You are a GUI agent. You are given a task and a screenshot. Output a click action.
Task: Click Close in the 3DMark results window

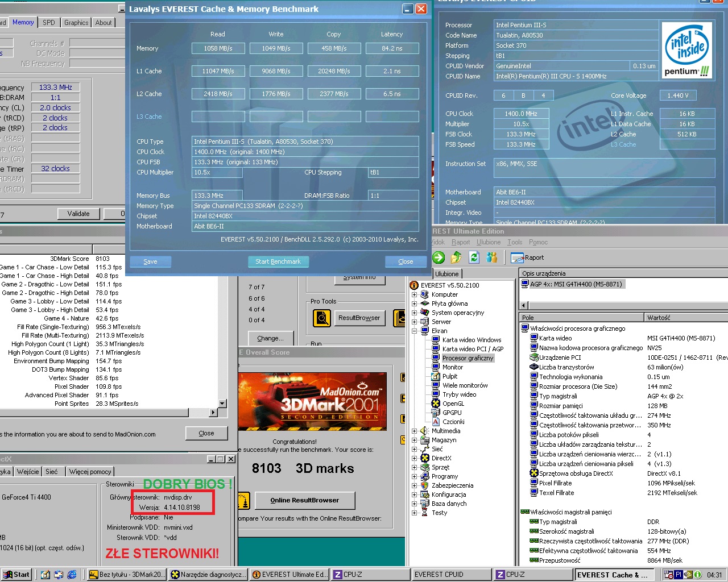tap(206, 433)
